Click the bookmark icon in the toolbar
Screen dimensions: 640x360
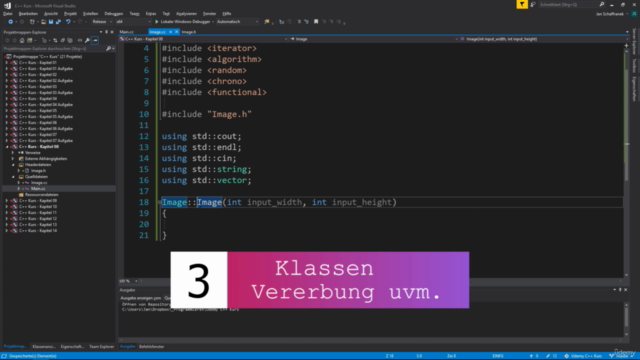coord(316,22)
